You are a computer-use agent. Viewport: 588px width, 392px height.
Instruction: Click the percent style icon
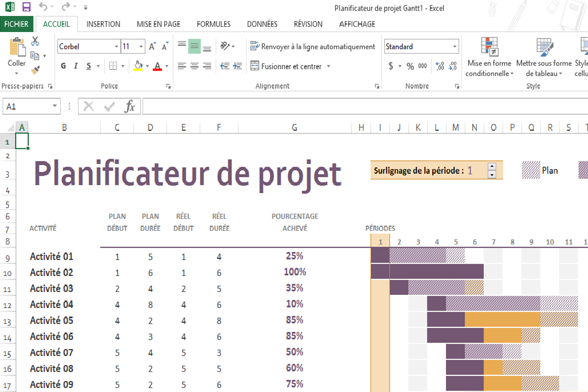pyautogui.click(x=410, y=66)
